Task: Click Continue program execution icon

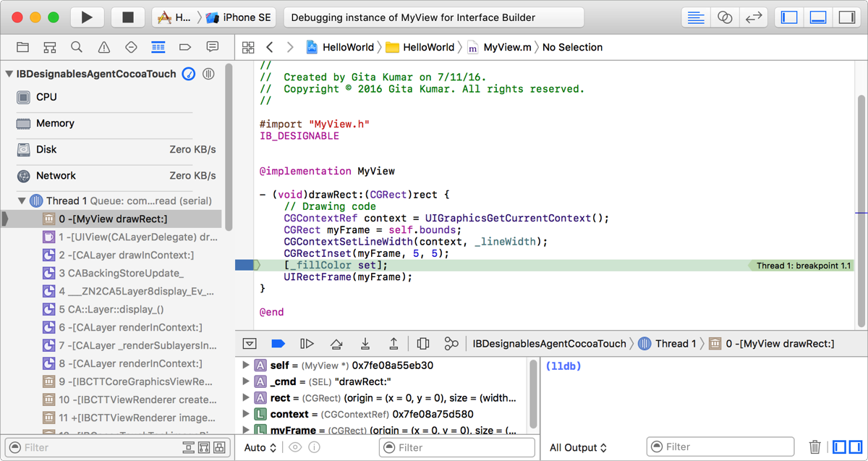Action: pyautogui.click(x=307, y=344)
